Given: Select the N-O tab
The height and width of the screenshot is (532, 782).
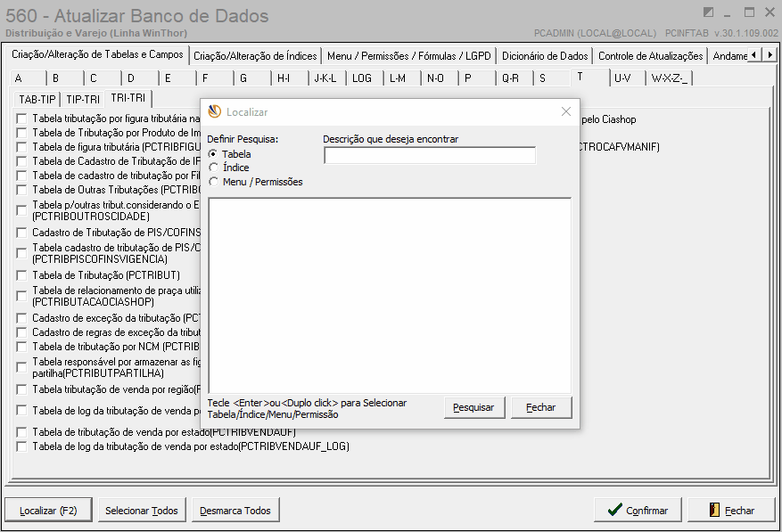Looking at the screenshot, I should (439, 78).
